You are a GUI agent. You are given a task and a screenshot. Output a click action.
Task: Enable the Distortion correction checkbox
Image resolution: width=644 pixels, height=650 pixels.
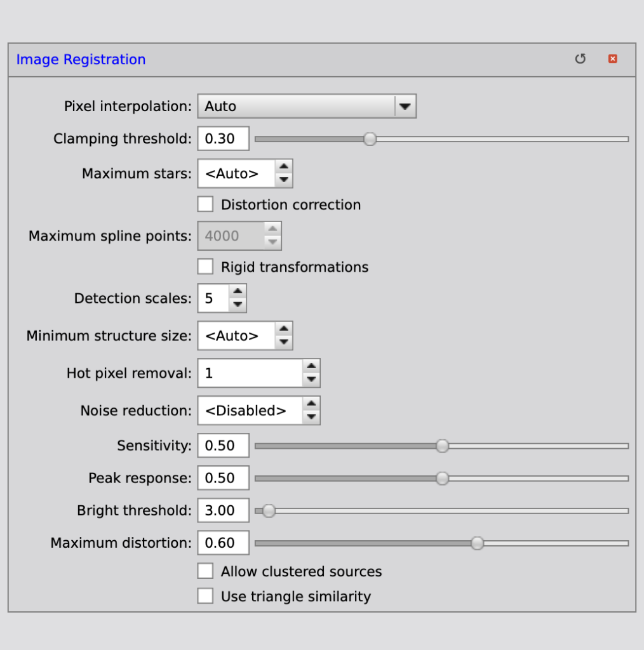[x=205, y=204]
